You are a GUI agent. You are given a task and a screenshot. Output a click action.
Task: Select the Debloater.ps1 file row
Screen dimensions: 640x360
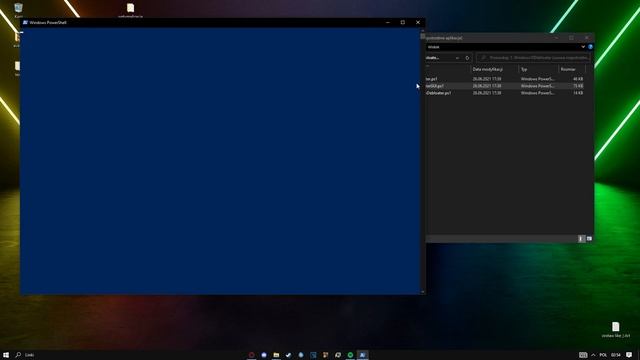point(506,93)
